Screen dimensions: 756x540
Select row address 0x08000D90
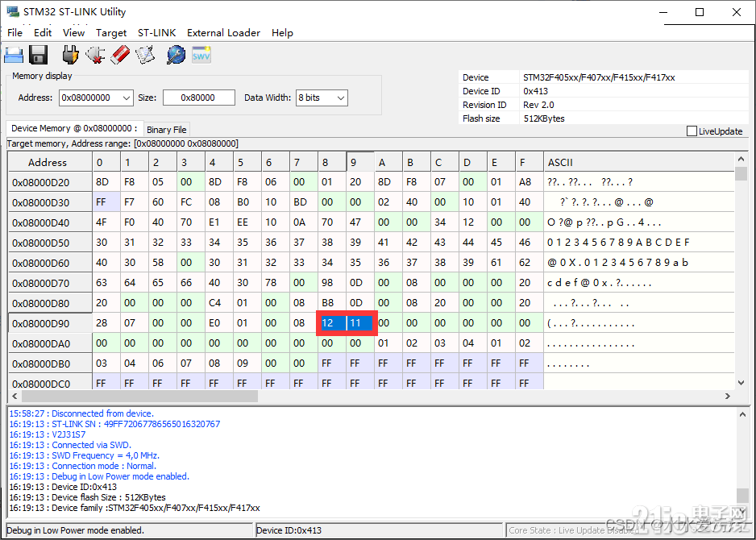click(50, 323)
